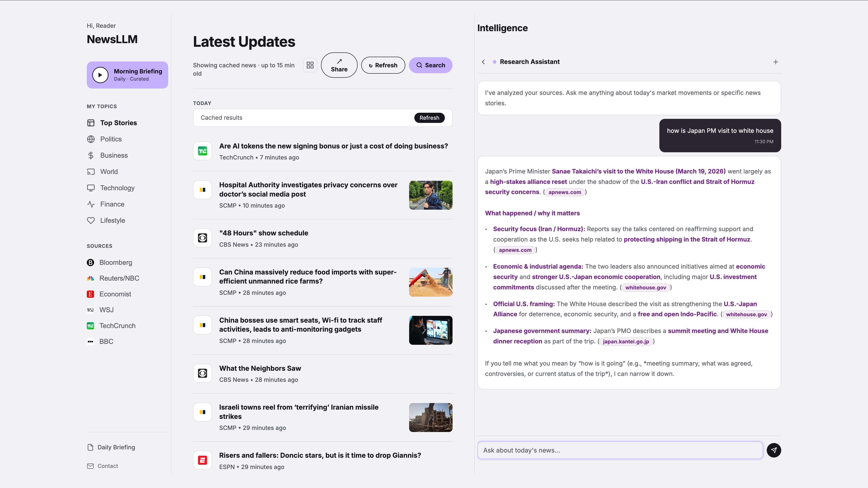Click the purple Search button

click(x=430, y=65)
